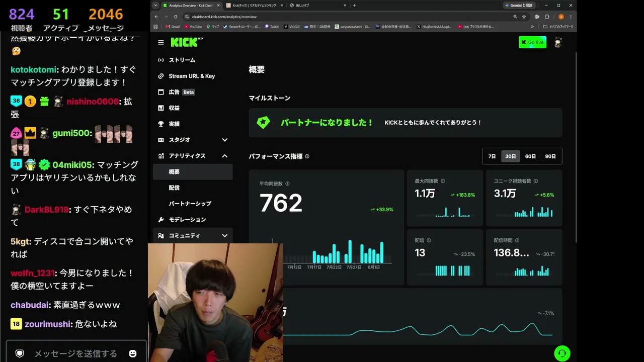
Task: Show info for パフォーマンス指標
Action: (x=307, y=156)
